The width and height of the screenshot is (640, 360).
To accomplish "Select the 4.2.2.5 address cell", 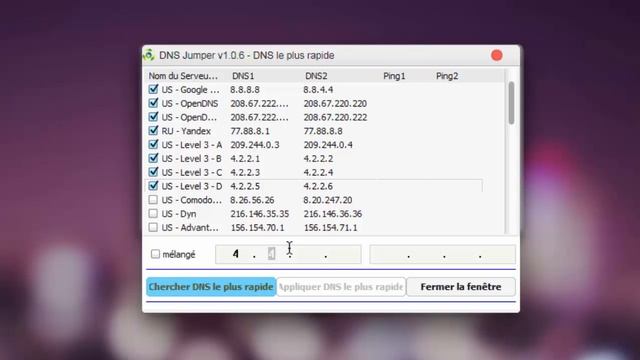I will 245,186.
